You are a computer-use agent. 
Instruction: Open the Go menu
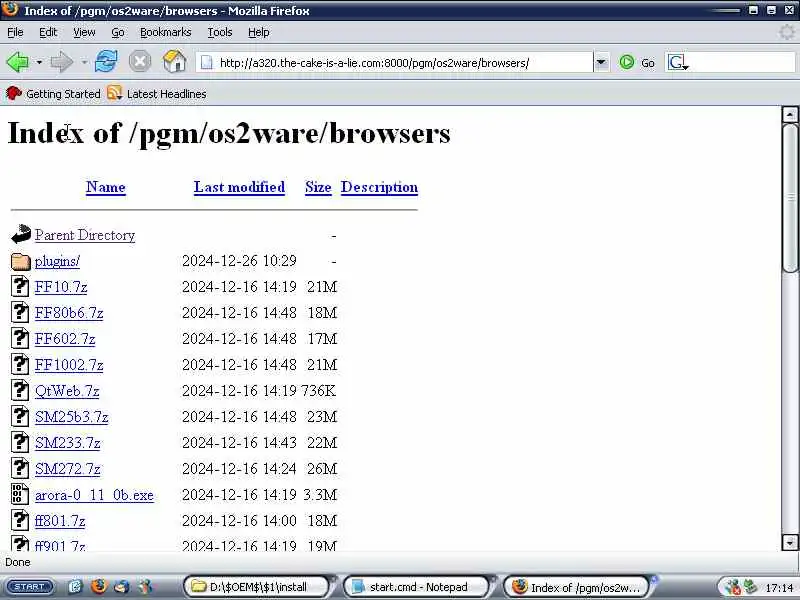[x=118, y=32]
